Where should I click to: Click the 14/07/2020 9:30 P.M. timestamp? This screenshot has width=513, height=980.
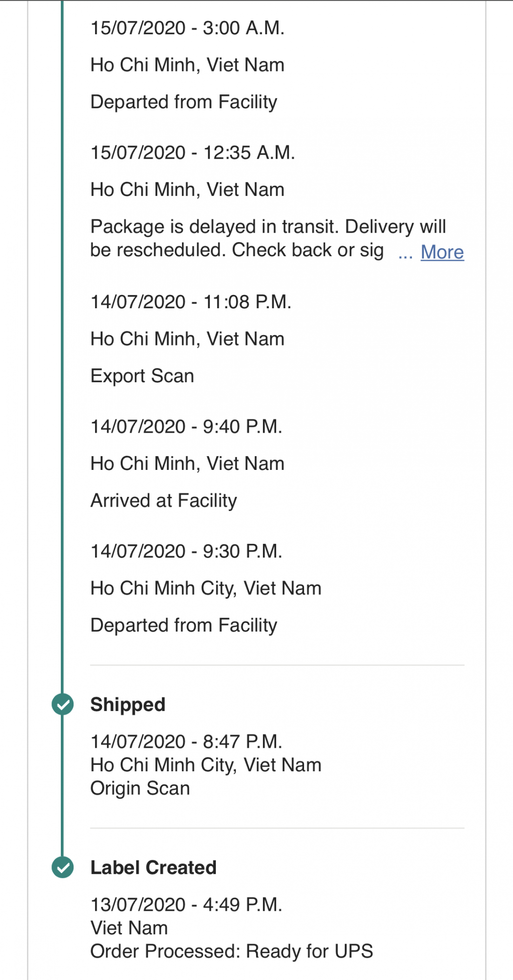tap(186, 552)
